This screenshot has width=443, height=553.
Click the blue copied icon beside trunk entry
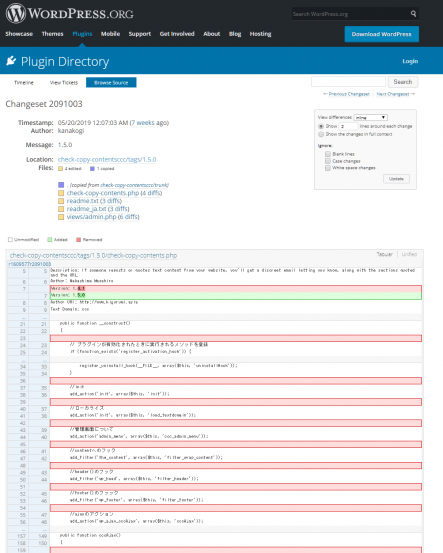click(x=61, y=185)
